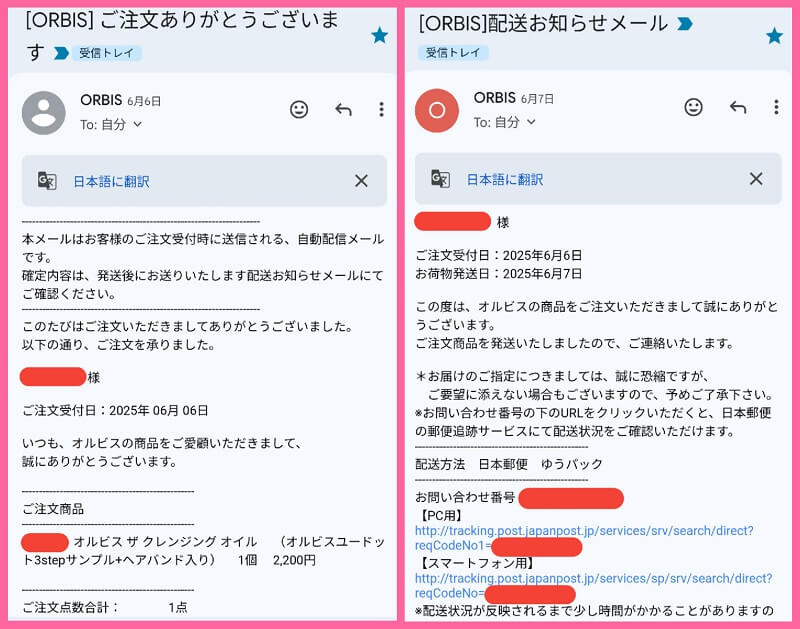This screenshot has width=800, height=629.
Task: Click gray default avatar of left sender
Action: click(x=44, y=113)
